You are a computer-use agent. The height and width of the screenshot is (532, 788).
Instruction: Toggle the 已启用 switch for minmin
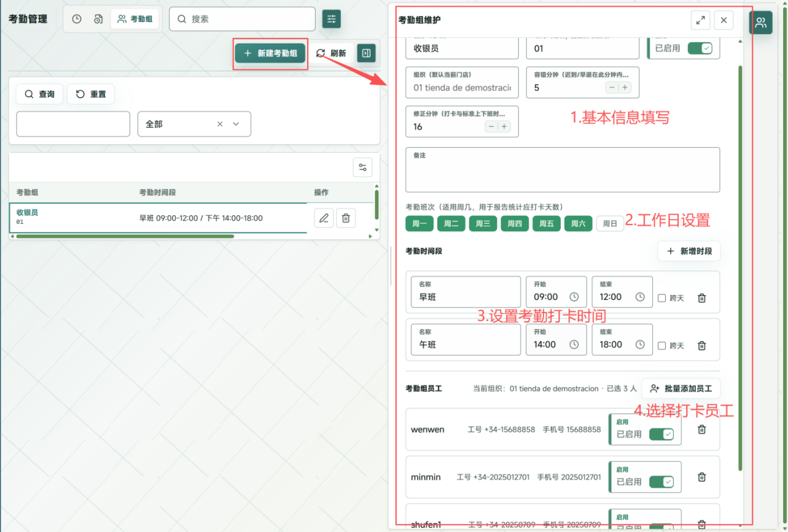click(661, 482)
